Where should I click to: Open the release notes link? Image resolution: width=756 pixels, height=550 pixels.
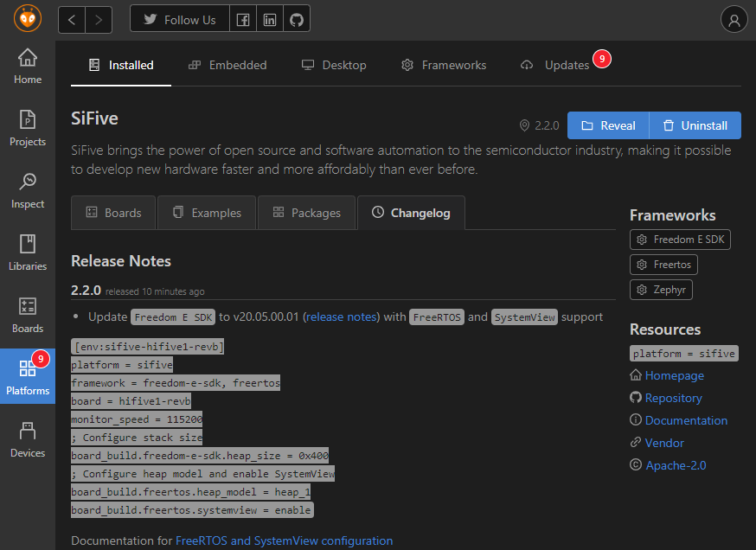pyautogui.click(x=342, y=317)
